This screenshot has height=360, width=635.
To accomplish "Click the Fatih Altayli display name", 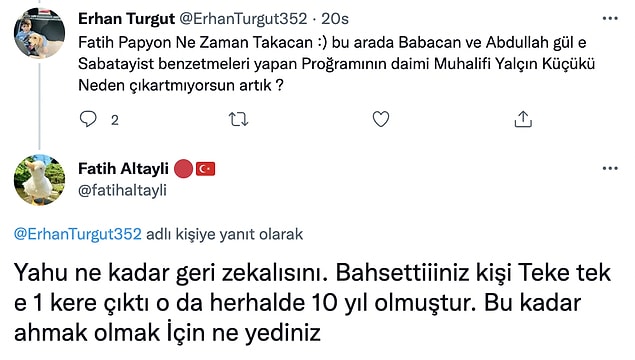I will 124,168.
